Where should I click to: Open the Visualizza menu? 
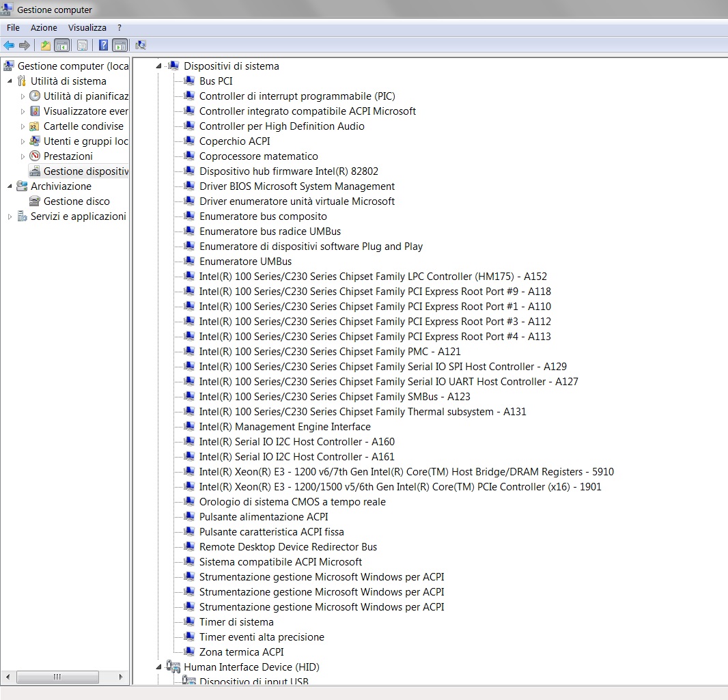(87, 27)
